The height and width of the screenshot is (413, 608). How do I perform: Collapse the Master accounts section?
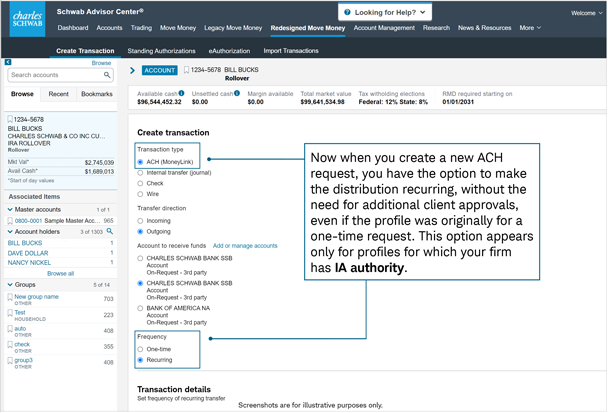pyautogui.click(x=10, y=209)
